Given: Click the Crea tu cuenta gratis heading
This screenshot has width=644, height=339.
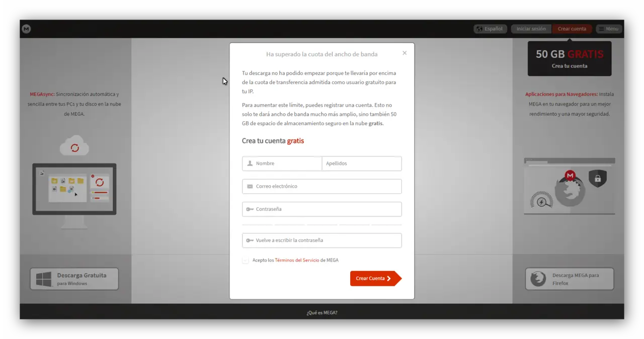Looking at the screenshot, I should pos(273,141).
